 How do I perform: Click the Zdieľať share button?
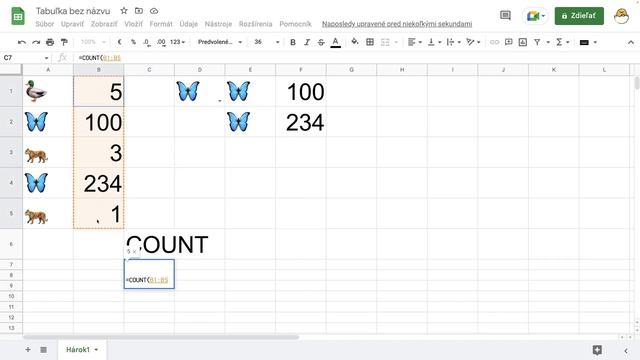pyautogui.click(x=579, y=16)
